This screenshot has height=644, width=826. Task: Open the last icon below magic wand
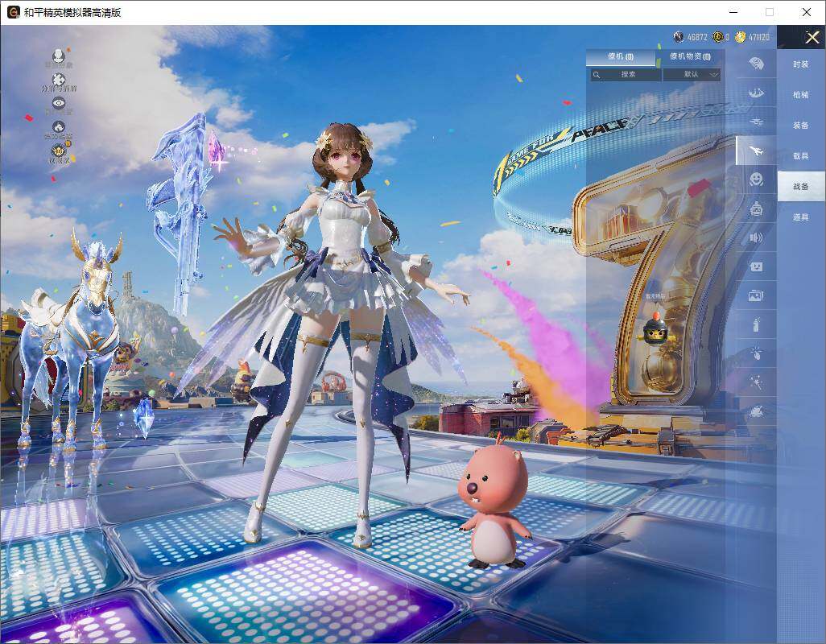(x=757, y=411)
